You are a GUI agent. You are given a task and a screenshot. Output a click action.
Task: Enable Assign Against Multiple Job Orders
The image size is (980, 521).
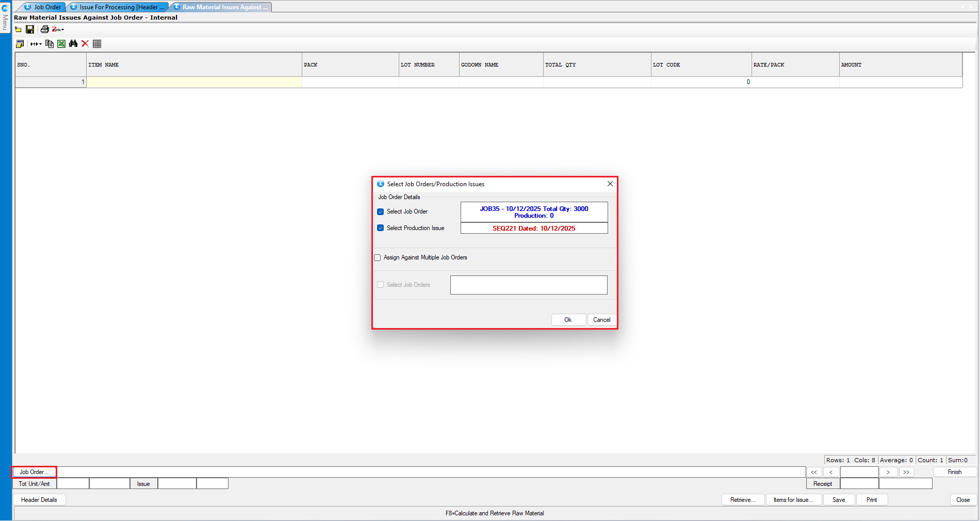pyautogui.click(x=378, y=257)
